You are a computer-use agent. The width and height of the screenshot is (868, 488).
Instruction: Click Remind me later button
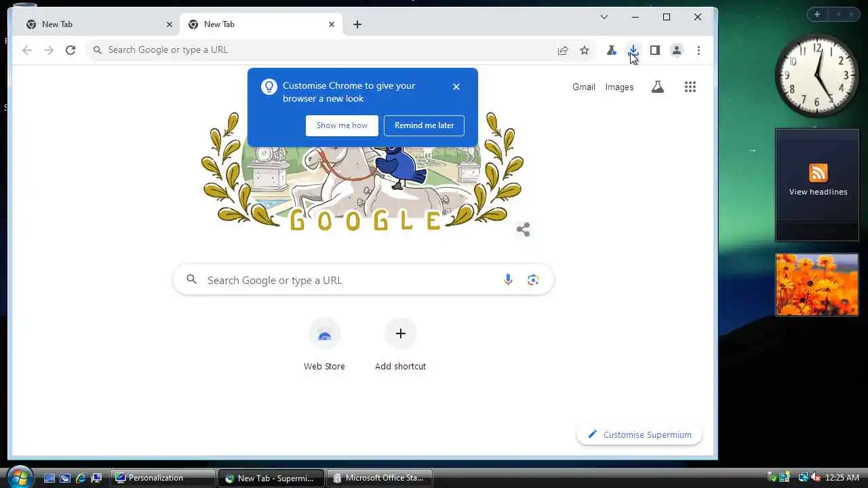424,125
